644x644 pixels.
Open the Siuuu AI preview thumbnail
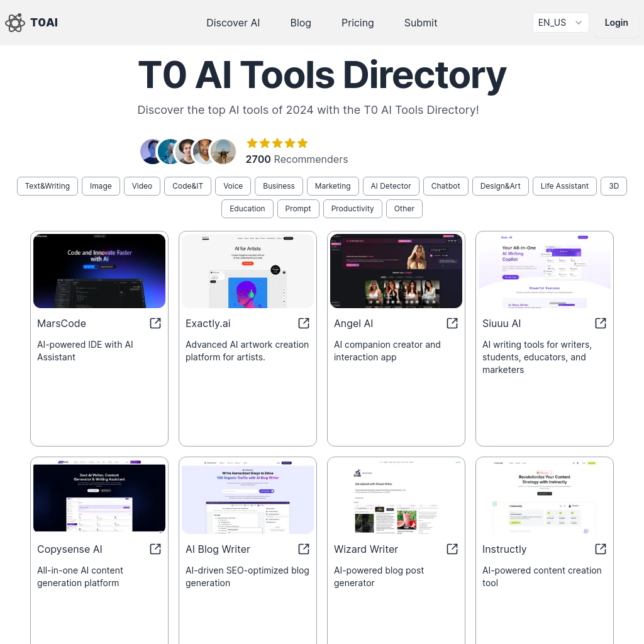[x=545, y=271]
